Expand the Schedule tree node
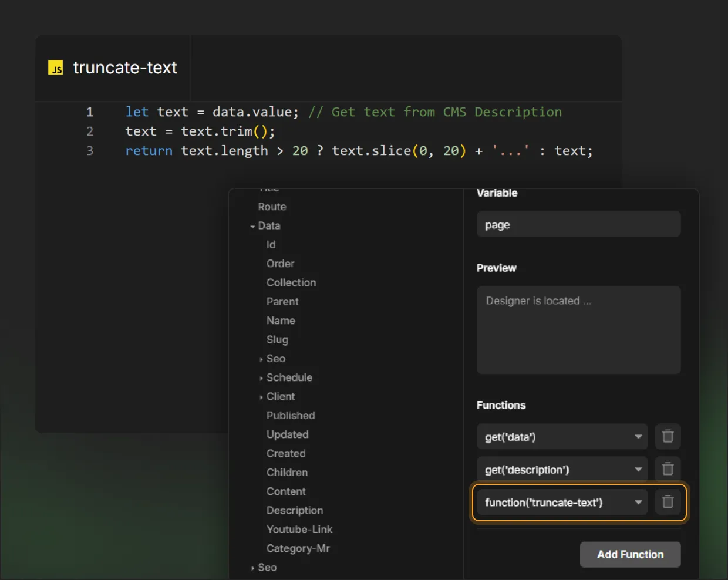728x580 pixels. (x=261, y=378)
